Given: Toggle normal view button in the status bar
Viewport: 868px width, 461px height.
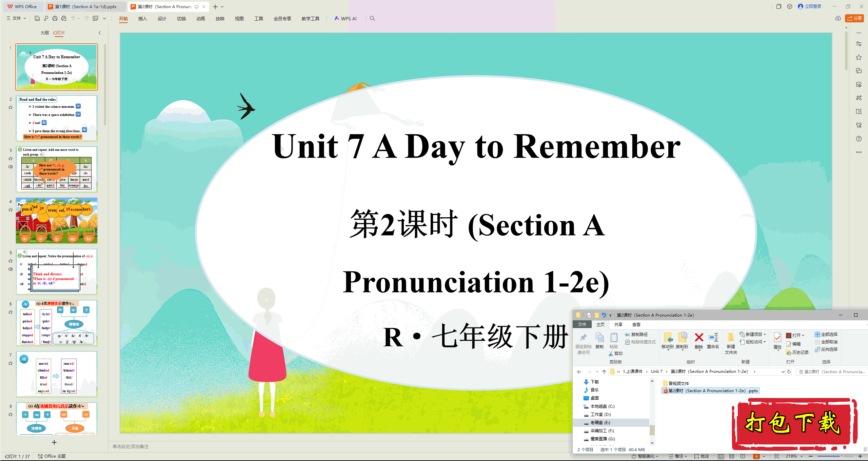Looking at the screenshot, I should (721, 456).
